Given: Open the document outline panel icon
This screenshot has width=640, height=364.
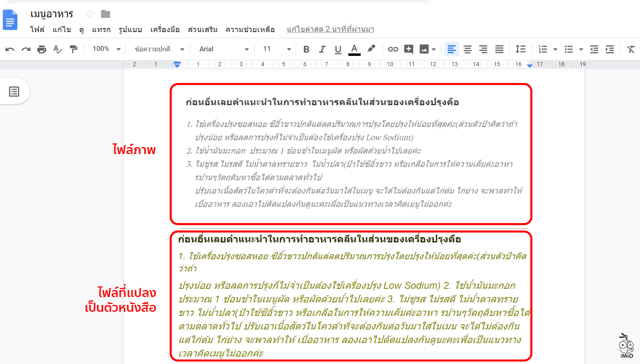Looking at the screenshot, I should [x=14, y=91].
